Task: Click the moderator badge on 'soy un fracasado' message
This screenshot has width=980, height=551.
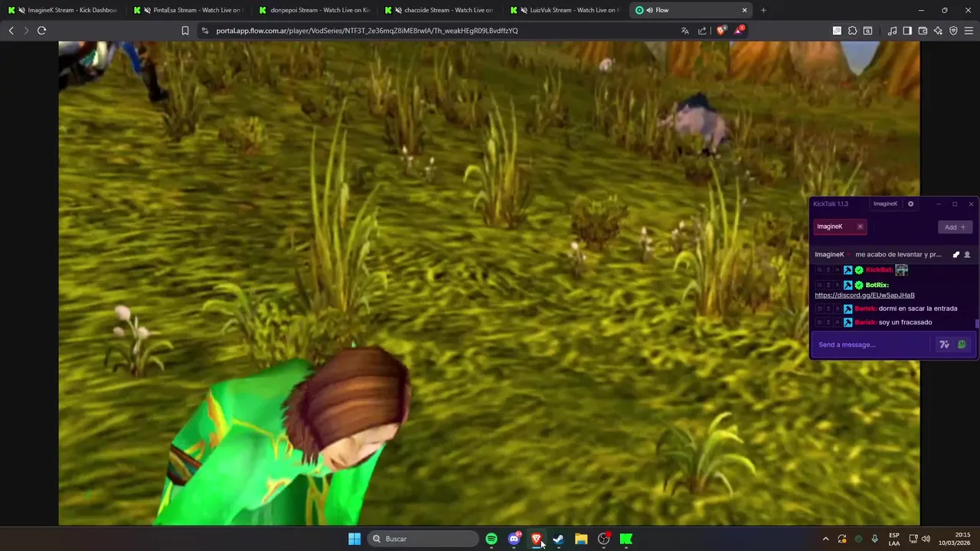Action: click(x=848, y=322)
